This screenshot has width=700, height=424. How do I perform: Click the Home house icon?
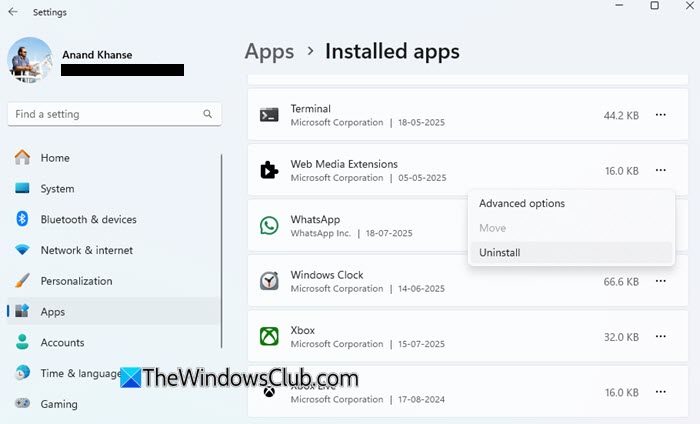pyautogui.click(x=22, y=157)
